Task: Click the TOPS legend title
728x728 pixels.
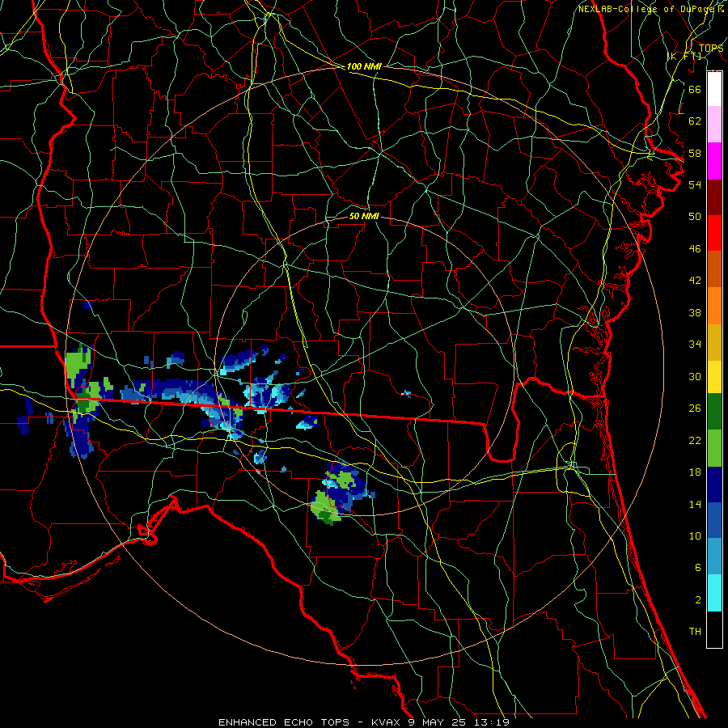Action: click(711, 48)
